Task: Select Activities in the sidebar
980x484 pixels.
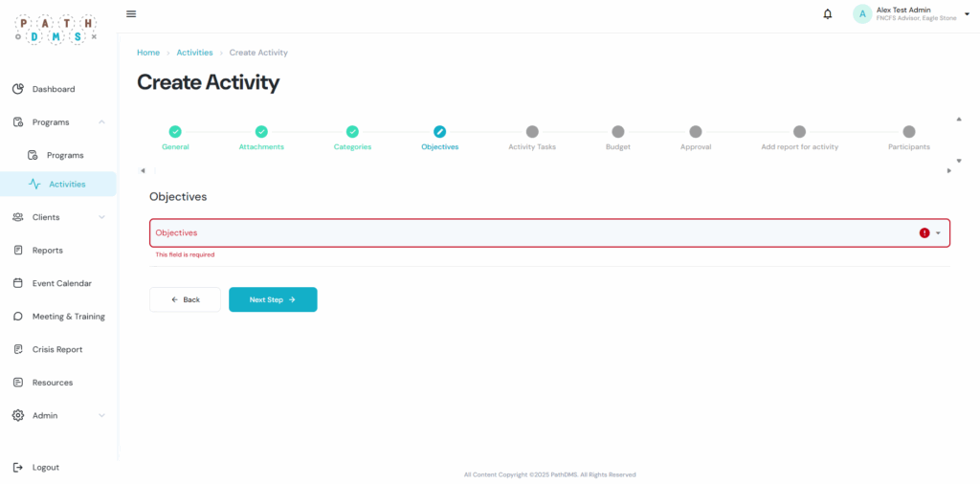Action: pyautogui.click(x=66, y=184)
